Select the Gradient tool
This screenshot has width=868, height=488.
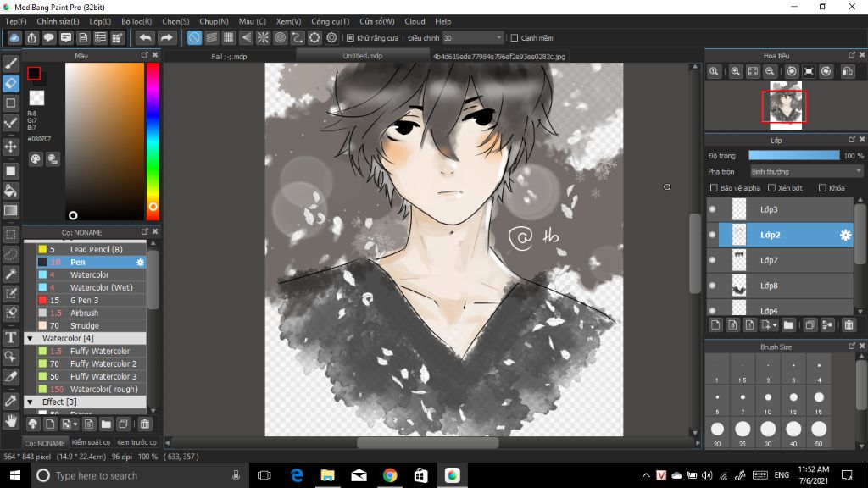point(10,210)
